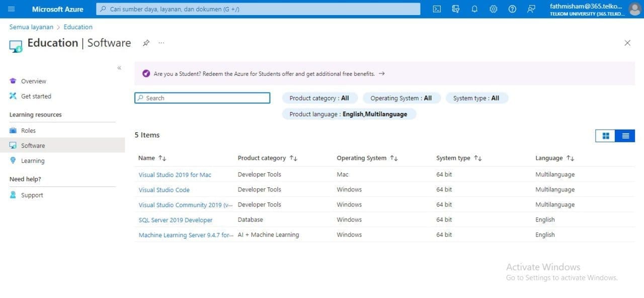Click the feedback icon in header
Viewport: 644px width, 298px height.
[x=531, y=9]
